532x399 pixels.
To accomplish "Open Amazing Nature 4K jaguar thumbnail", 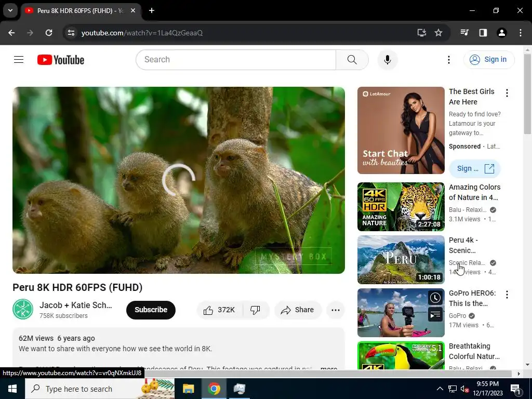I will tap(401, 207).
